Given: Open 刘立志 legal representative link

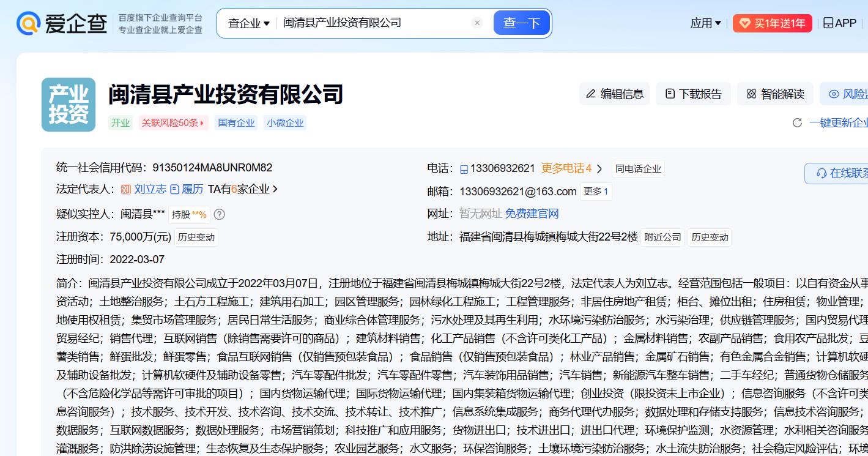Looking at the screenshot, I should tap(150, 189).
